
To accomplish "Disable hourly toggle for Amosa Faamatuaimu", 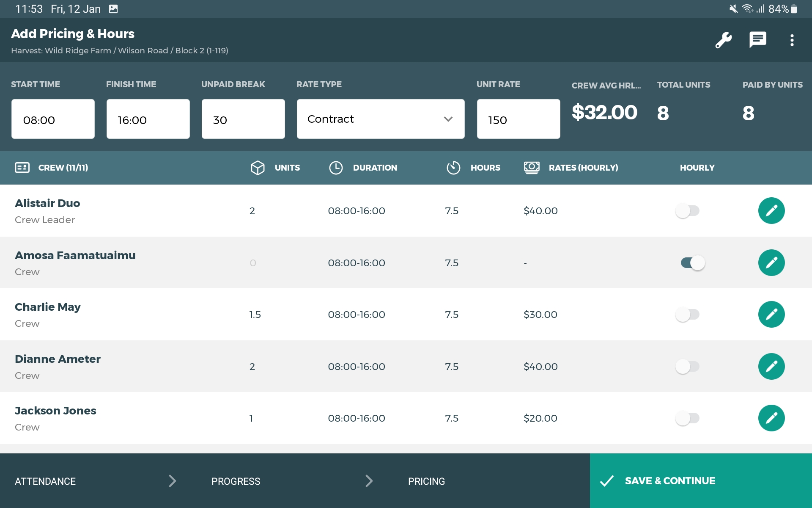I will [692, 262].
